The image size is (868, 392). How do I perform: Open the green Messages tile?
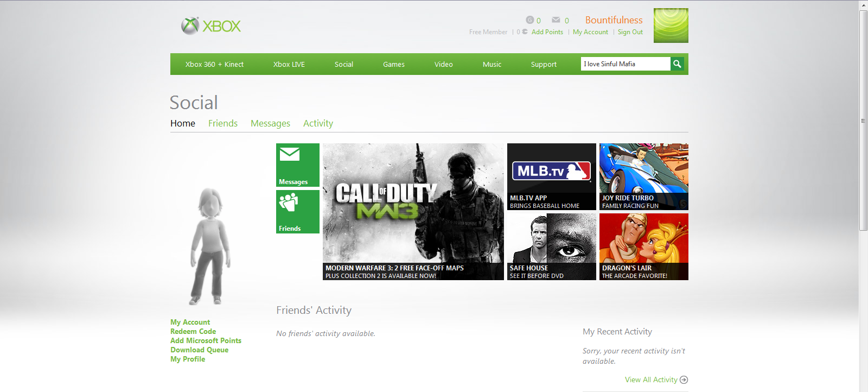(x=298, y=165)
